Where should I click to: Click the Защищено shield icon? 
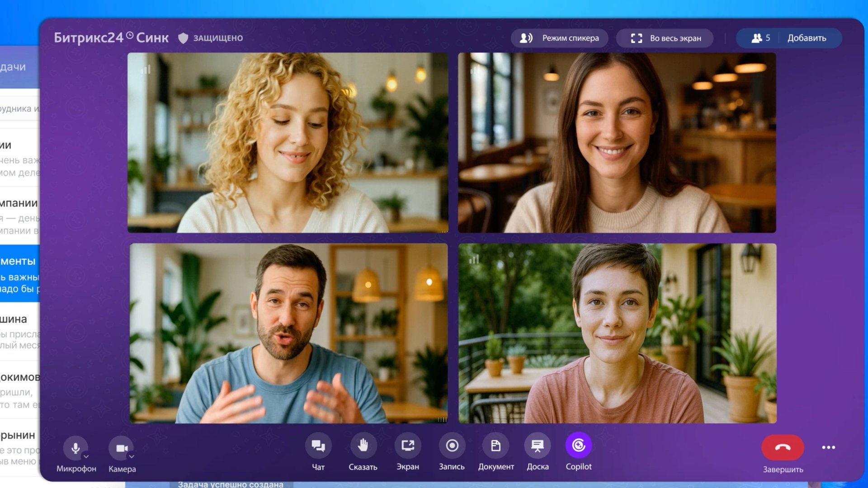click(x=183, y=38)
